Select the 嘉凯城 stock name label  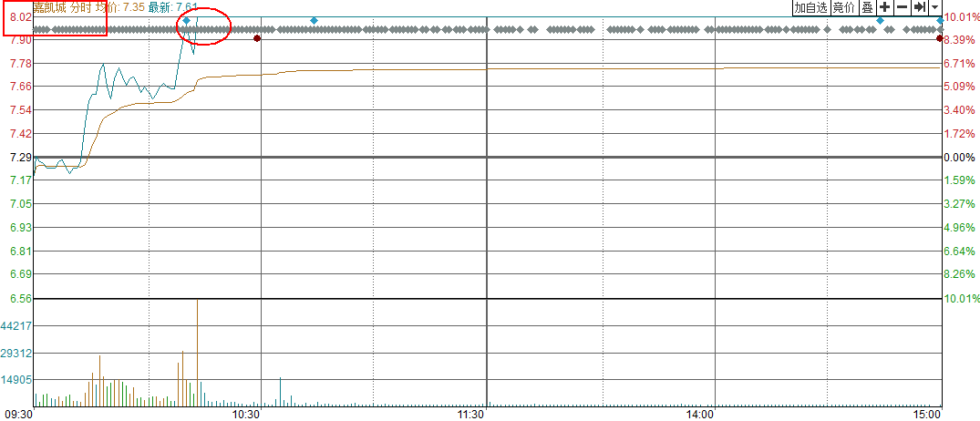click(x=49, y=6)
